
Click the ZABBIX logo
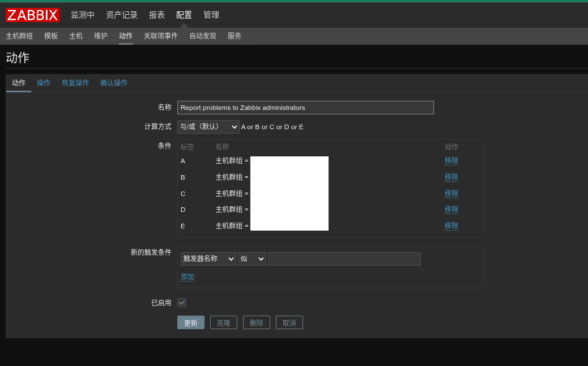33,15
